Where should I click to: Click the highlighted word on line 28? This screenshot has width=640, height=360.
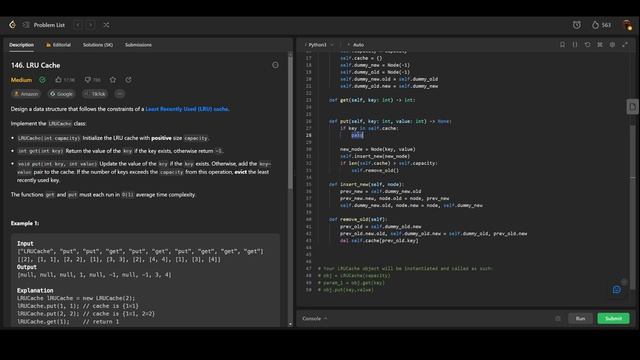click(x=357, y=135)
